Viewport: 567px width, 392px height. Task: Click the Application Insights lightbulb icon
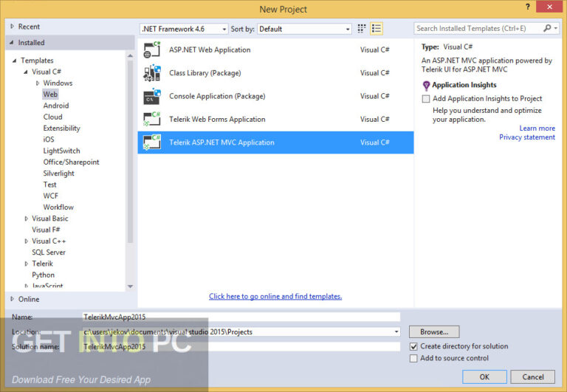426,86
